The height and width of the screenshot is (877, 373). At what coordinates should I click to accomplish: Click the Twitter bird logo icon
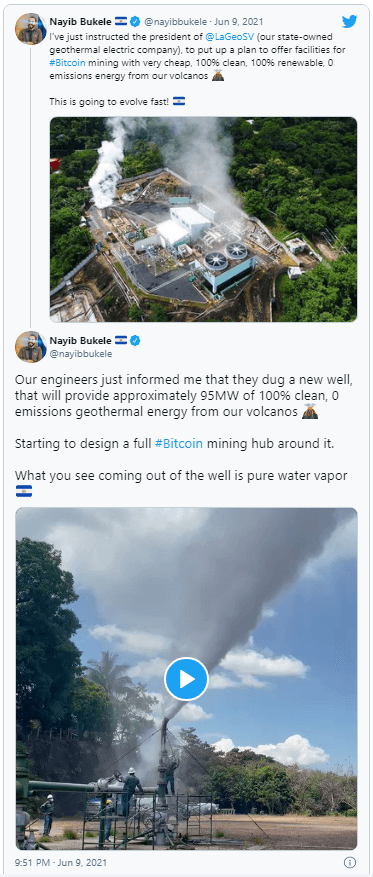coord(350,22)
